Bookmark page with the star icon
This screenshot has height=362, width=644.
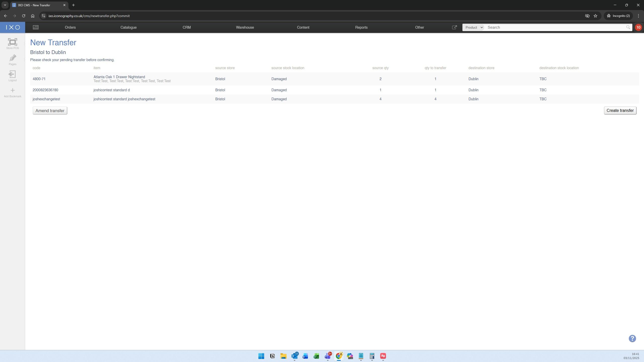tap(595, 16)
